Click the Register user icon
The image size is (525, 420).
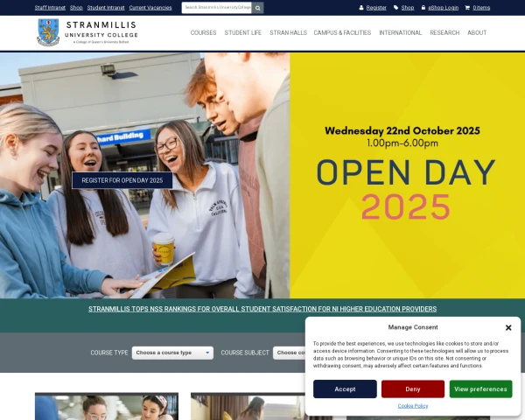coord(361,7)
